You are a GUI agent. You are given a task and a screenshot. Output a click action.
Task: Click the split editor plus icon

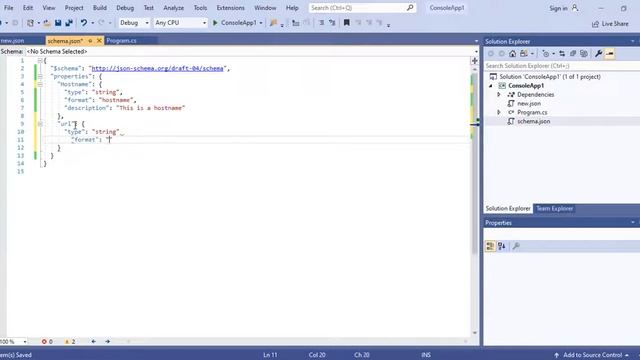(x=474, y=60)
